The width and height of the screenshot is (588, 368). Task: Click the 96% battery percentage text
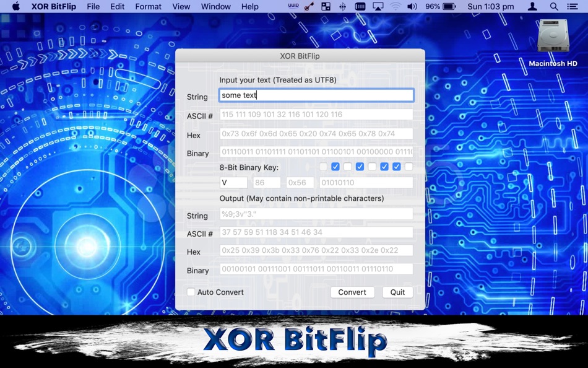(x=433, y=6)
